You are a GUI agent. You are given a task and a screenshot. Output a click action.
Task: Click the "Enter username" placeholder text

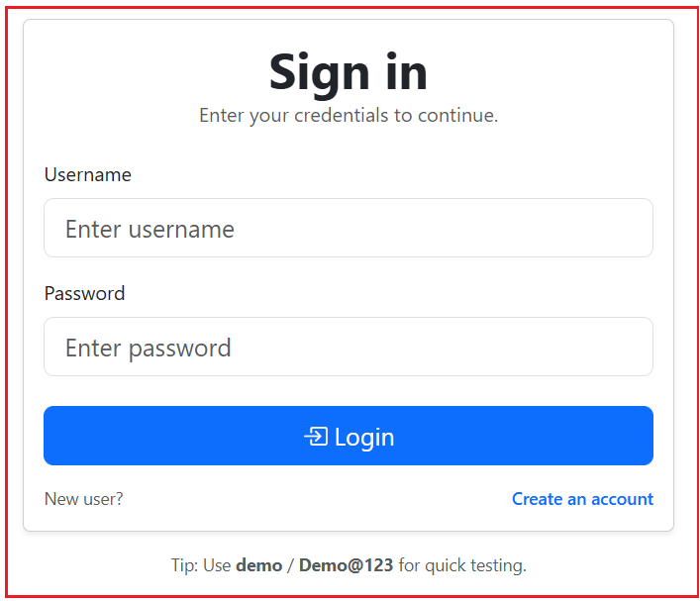150,230
